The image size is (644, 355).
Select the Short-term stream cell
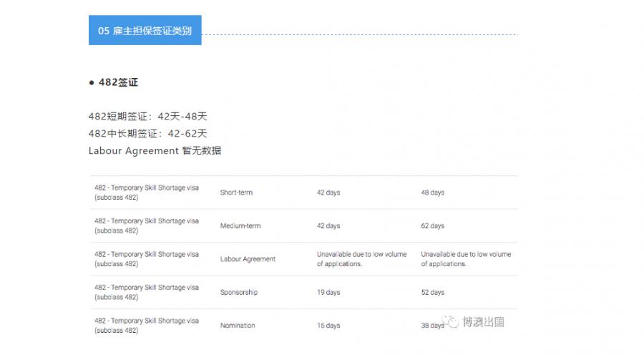coord(236,193)
